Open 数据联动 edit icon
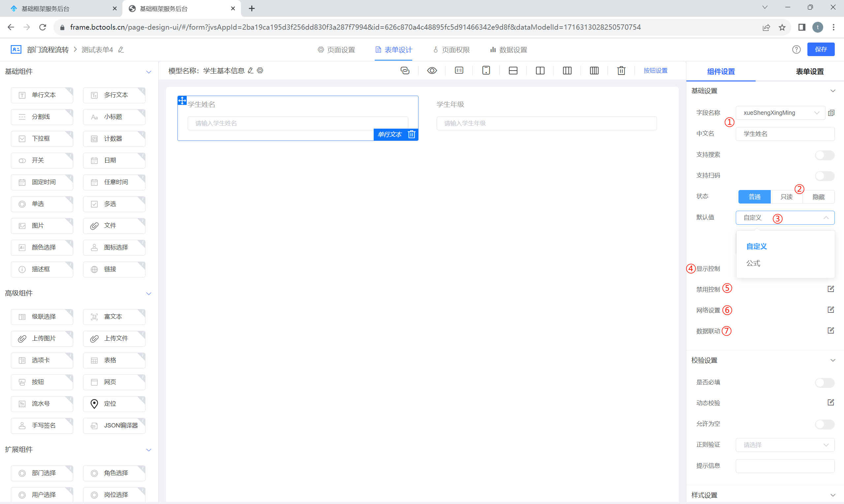 (x=830, y=331)
